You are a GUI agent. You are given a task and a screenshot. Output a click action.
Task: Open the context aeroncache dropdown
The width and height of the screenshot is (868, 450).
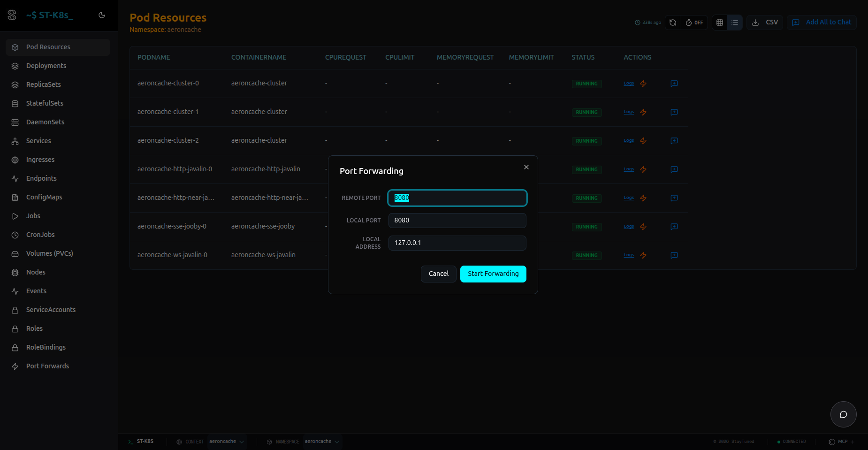tap(227, 442)
